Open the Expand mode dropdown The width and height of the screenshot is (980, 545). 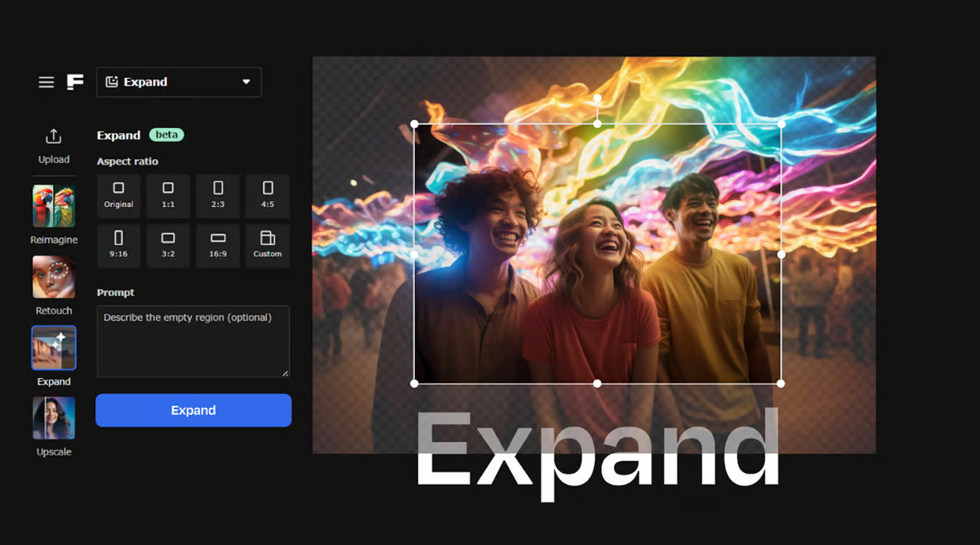(x=179, y=82)
